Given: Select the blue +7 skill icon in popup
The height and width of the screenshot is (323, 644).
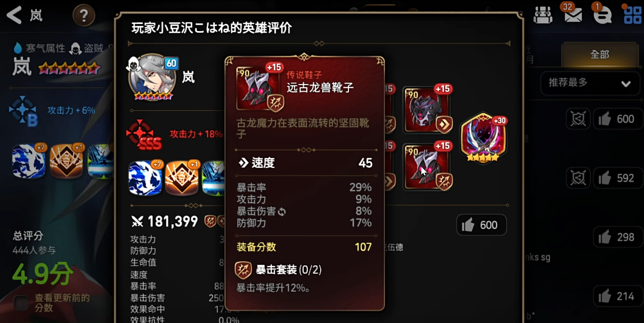Looking at the screenshot, I should pyautogui.click(x=145, y=178).
